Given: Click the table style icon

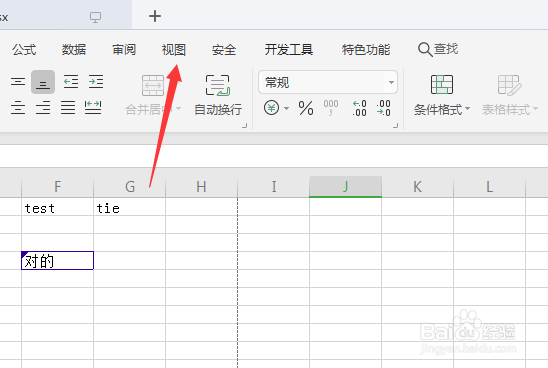Looking at the screenshot, I should coord(509,85).
